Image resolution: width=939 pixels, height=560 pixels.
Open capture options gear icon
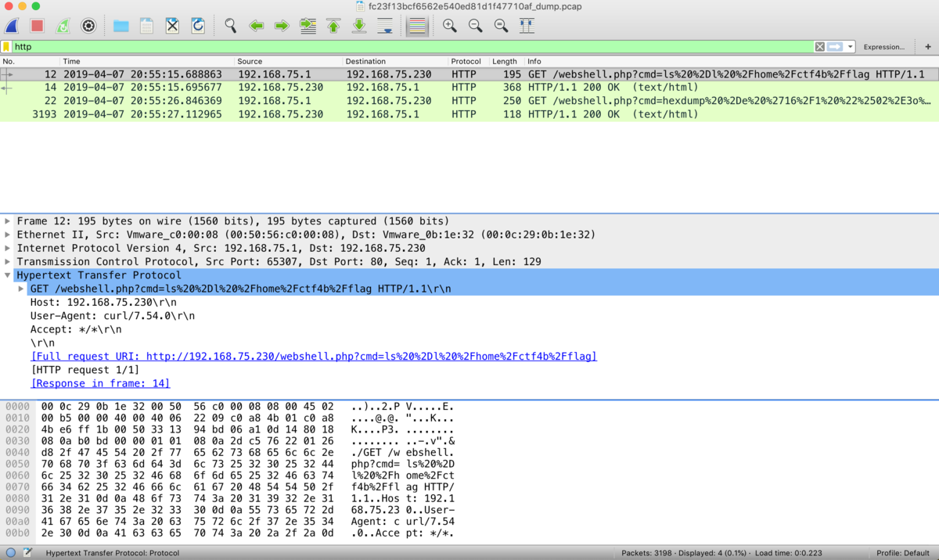pos(88,26)
